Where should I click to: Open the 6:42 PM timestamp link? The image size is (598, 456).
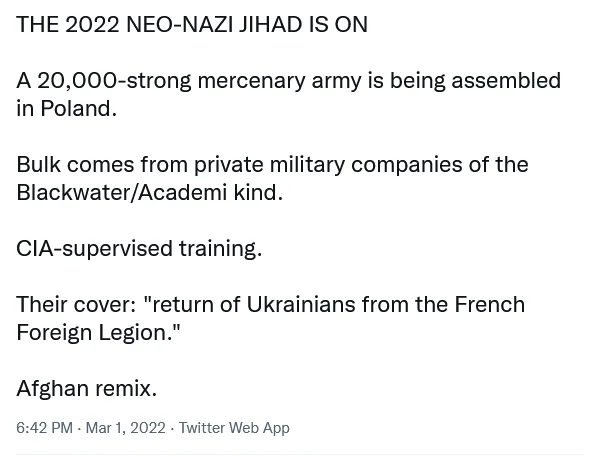44,428
